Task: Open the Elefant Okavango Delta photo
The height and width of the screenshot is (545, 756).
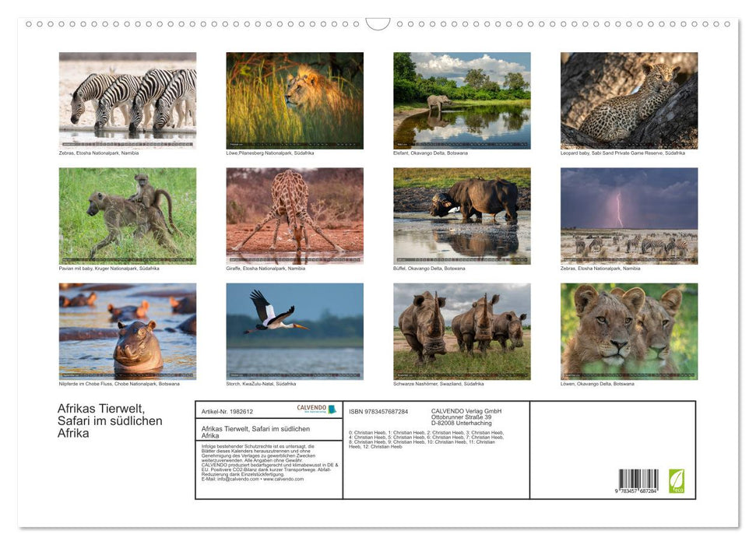Action: pos(462,100)
